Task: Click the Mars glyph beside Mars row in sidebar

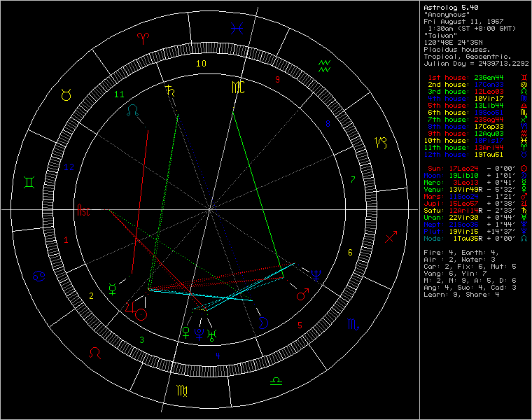Action: 524,197
